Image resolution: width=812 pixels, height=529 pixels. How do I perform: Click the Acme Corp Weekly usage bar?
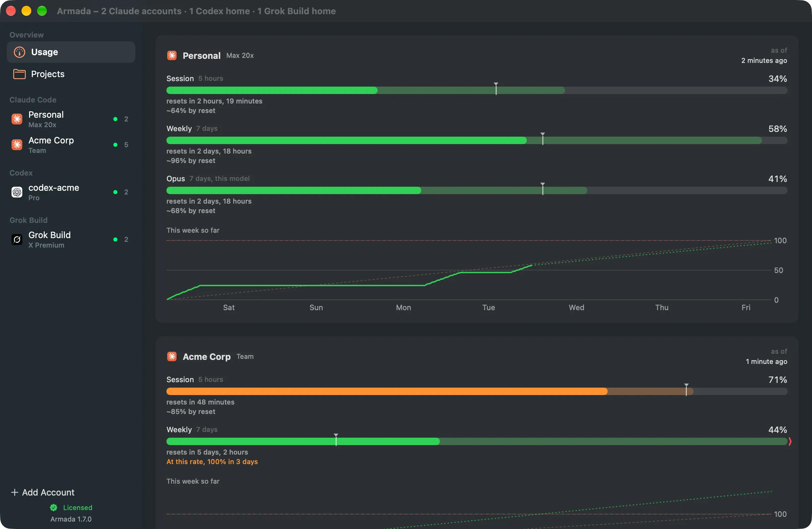click(x=477, y=441)
